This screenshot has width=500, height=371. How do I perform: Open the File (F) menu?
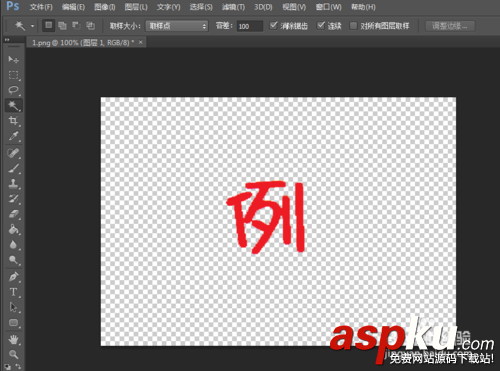(41, 7)
